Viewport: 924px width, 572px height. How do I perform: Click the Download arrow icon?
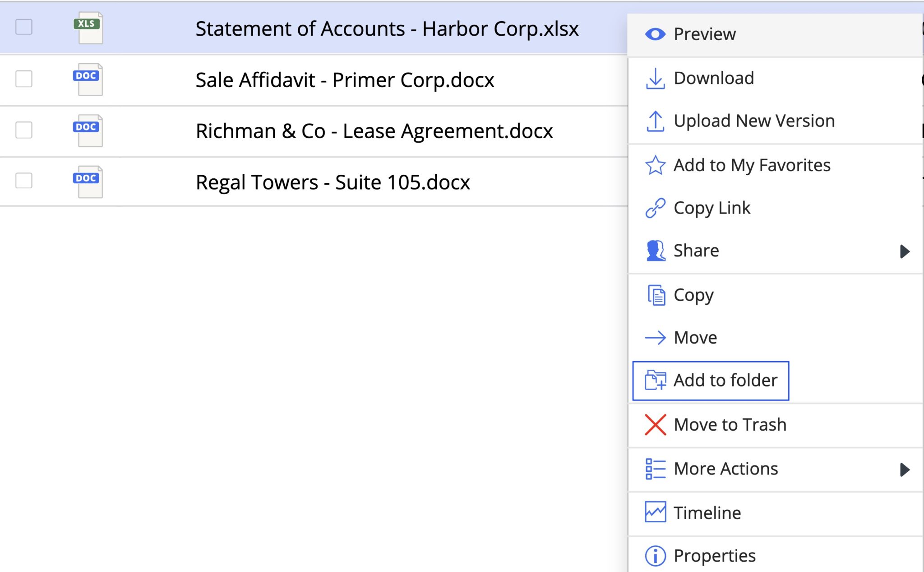tap(655, 78)
